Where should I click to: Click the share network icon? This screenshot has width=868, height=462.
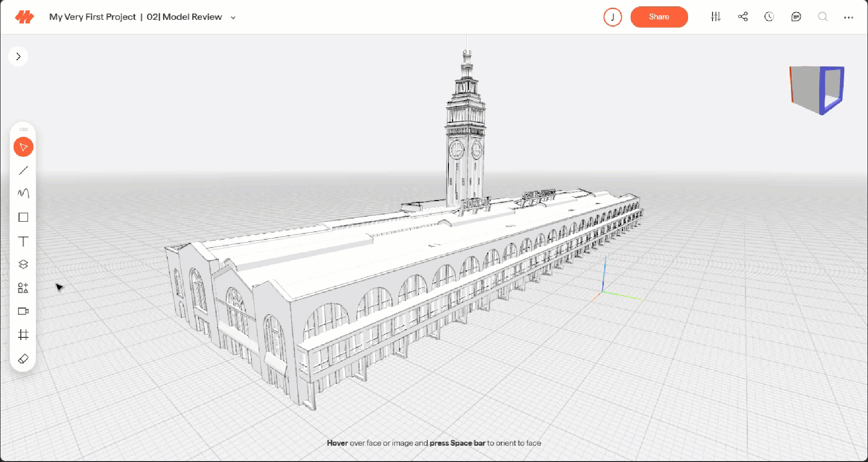743,17
